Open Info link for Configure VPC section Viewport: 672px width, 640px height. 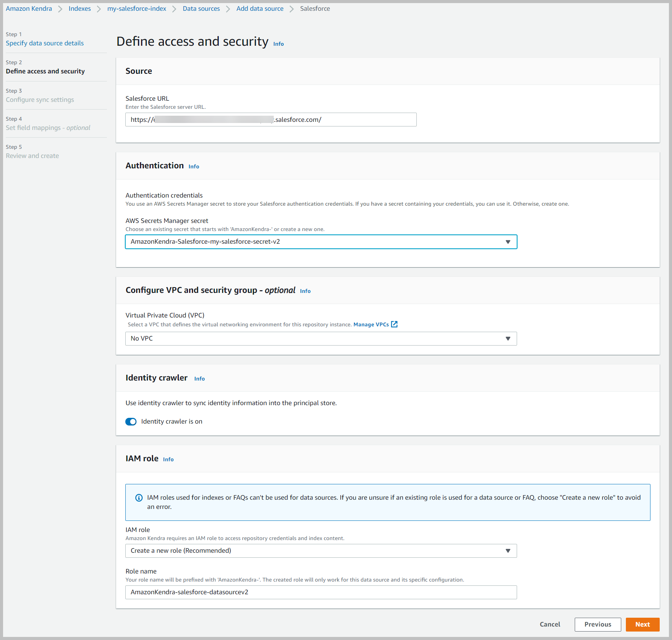pos(305,291)
